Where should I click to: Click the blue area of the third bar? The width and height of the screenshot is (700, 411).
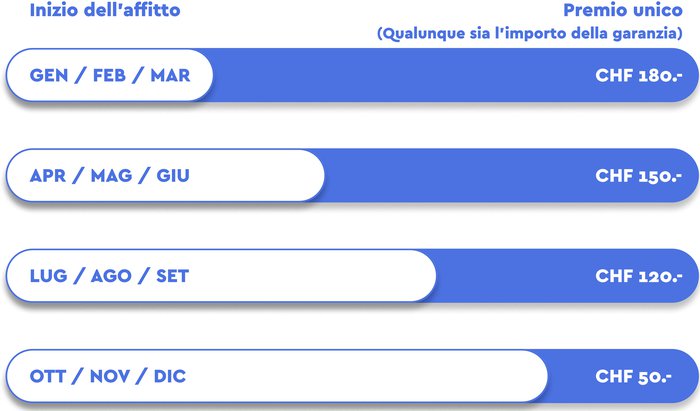[513, 276]
